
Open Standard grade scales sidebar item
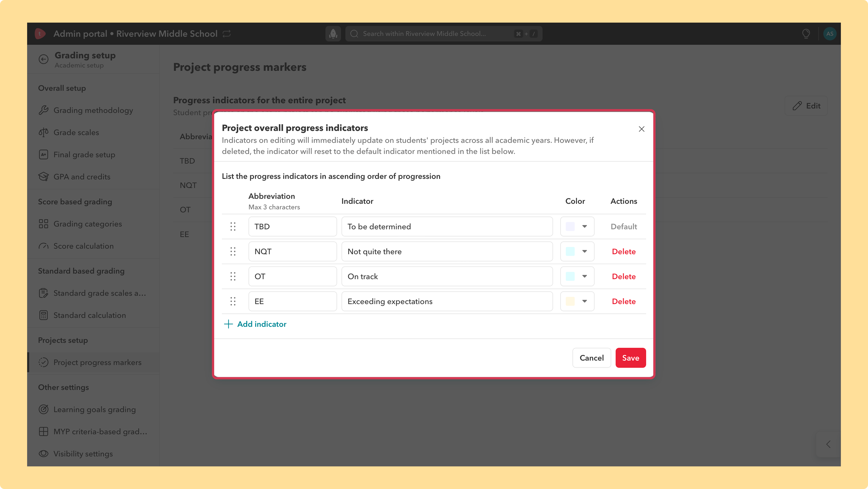93,293
